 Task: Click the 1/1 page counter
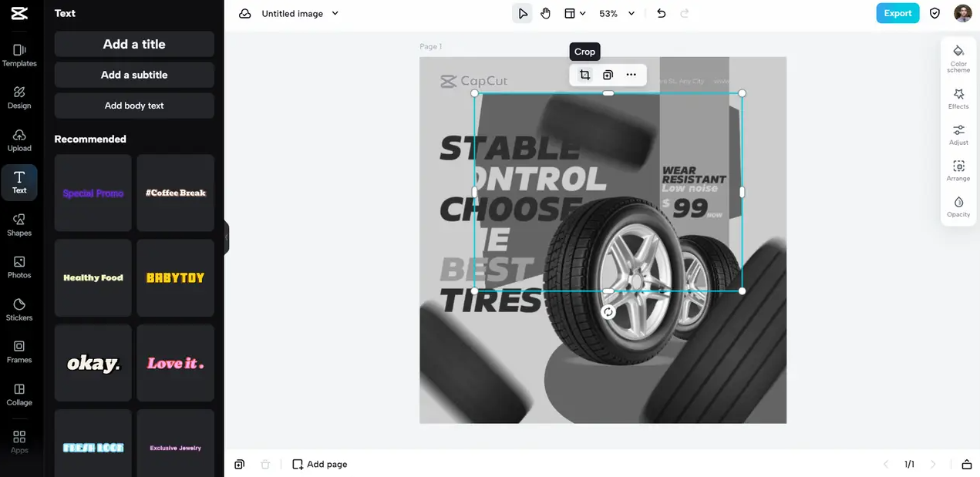pyautogui.click(x=909, y=464)
